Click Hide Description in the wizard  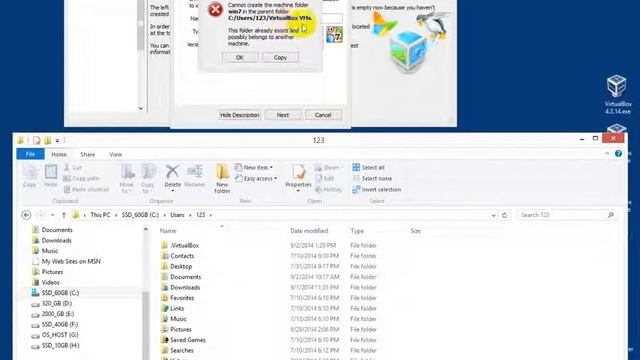tap(240, 115)
